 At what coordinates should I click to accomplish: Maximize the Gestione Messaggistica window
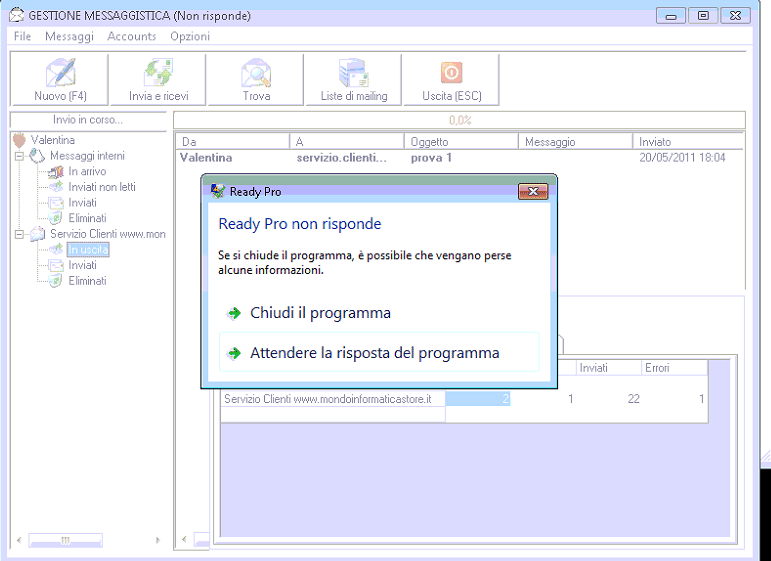tap(703, 16)
